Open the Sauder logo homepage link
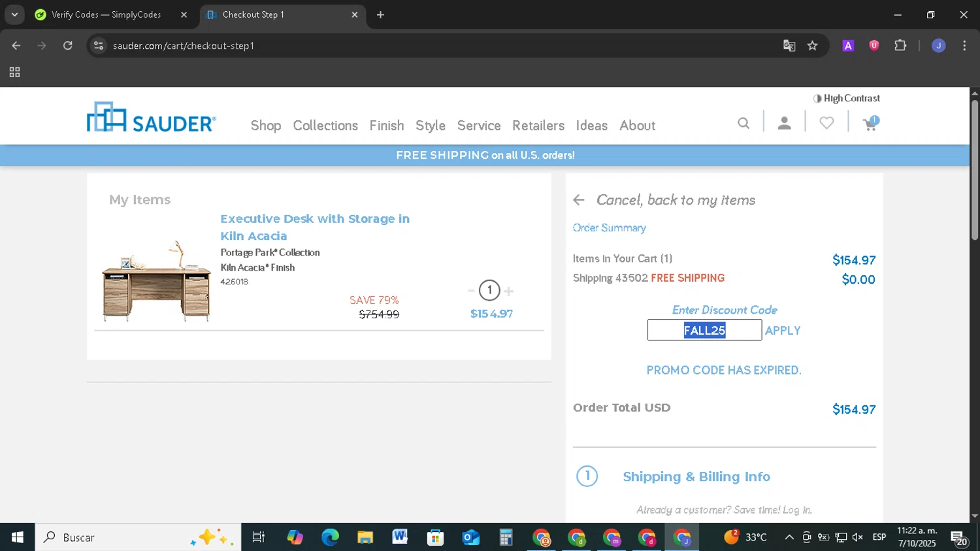980x551 pixels. pyautogui.click(x=152, y=118)
